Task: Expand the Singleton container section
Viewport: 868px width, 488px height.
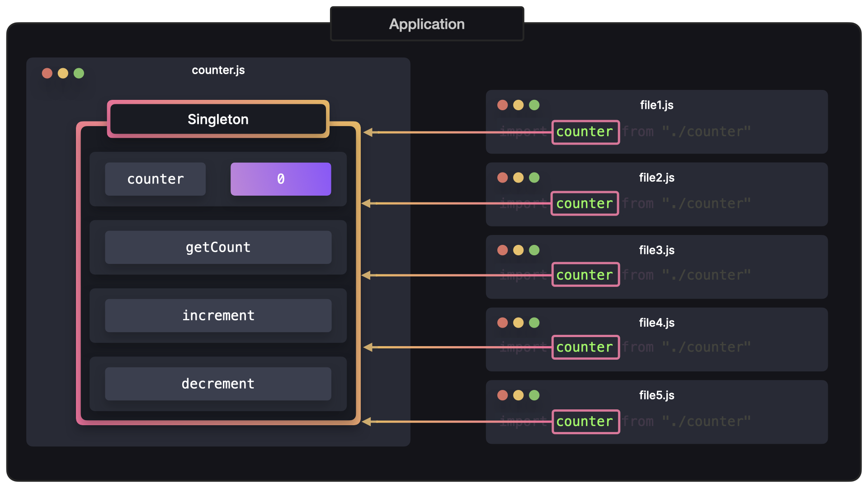Action: (217, 118)
